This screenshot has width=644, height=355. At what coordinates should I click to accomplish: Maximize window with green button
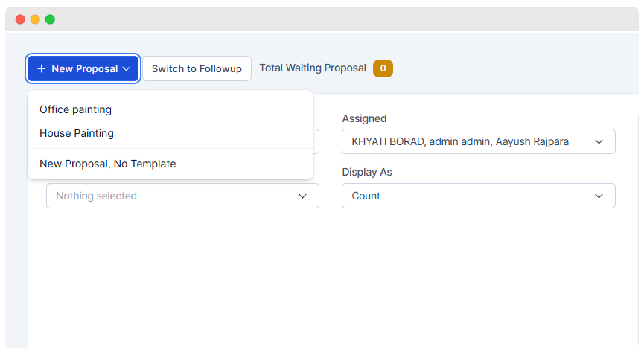(50, 19)
